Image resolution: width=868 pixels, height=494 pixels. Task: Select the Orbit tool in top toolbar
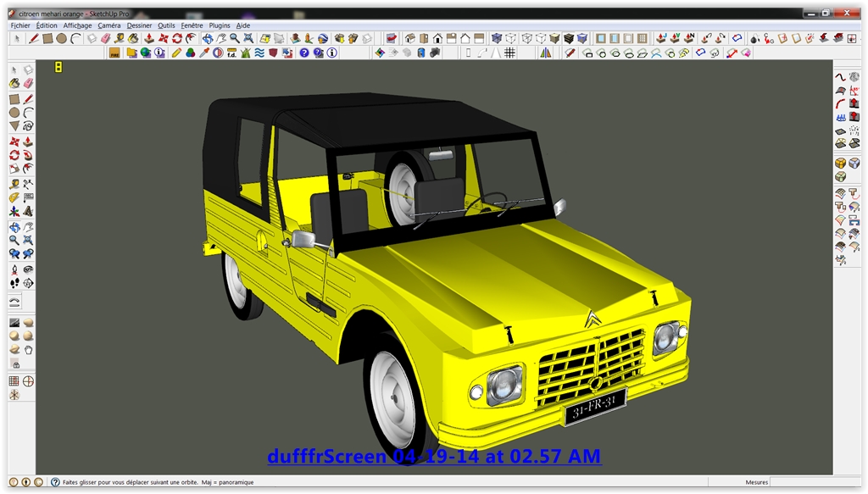tap(208, 38)
